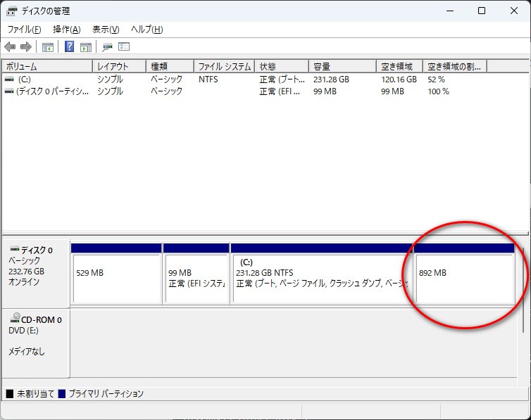Close the ディスクの管理 window
The image size is (531, 420).
pos(513,11)
